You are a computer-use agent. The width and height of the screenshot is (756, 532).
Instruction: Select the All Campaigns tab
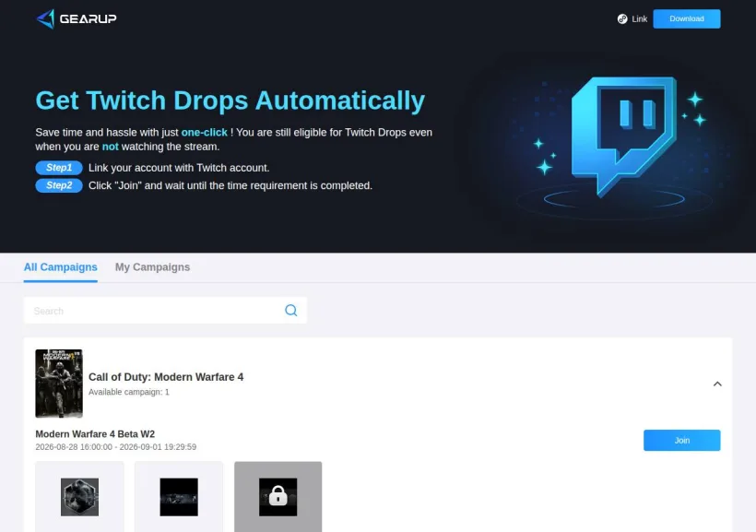point(60,267)
